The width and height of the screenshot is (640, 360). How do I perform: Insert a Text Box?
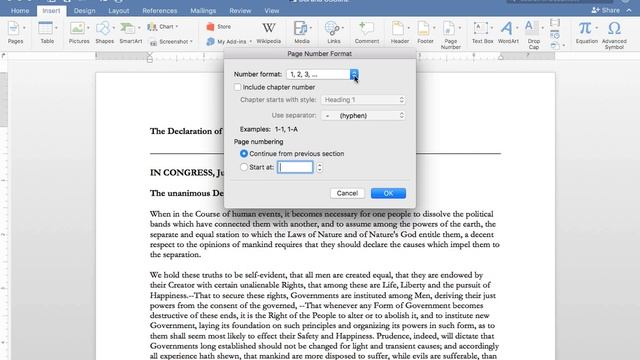coord(482,32)
